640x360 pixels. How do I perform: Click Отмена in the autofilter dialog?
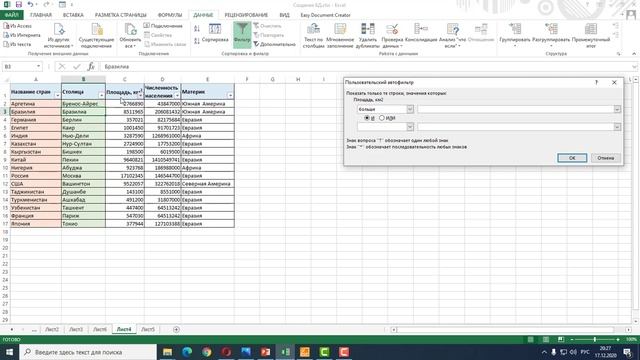[606, 158]
